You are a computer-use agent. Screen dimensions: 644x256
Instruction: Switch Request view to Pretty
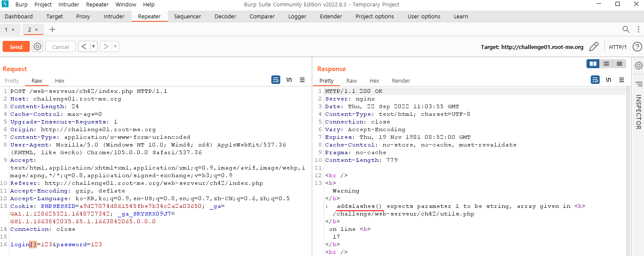[x=12, y=81]
